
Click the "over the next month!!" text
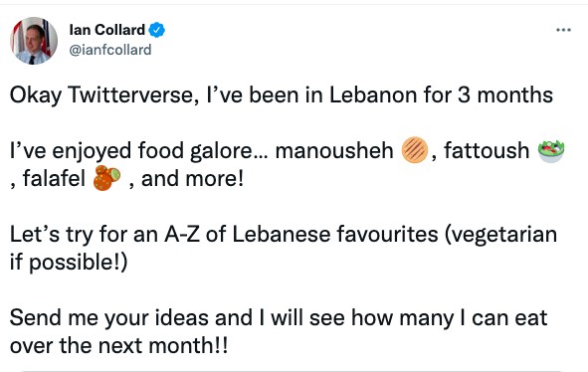tap(118, 346)
